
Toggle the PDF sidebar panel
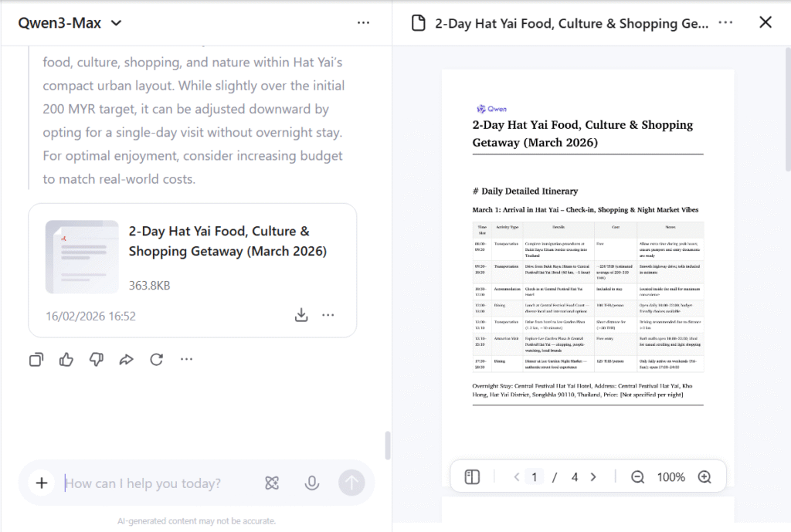coord(473,477)
